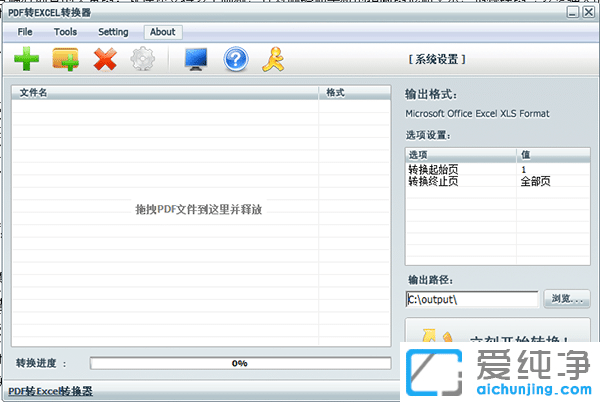Viewport: 600px width, 402px height.
Task: Click the greyed gear settings icon
Action: 143,59
